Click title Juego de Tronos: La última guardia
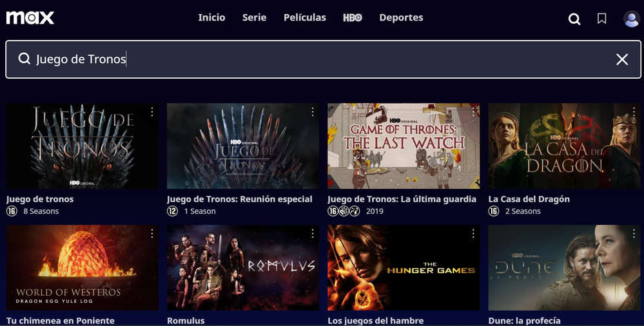The image size is (644, 326). [x=402, y=199]
